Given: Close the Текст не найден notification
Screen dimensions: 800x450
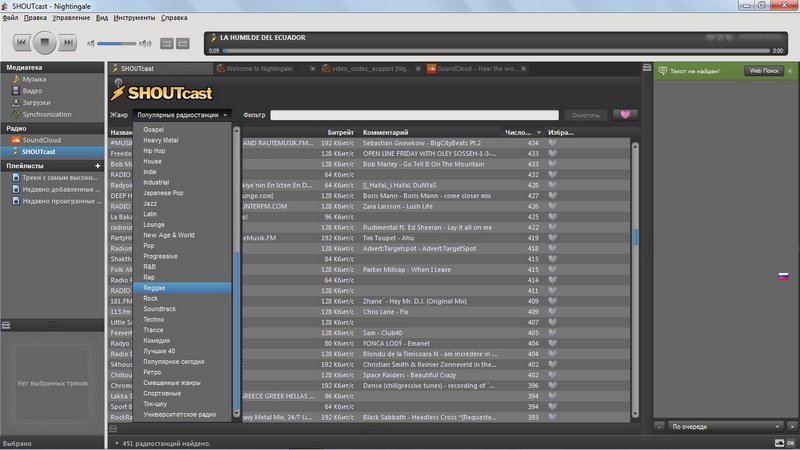Looking at the screenshot, I should [790, 71].
